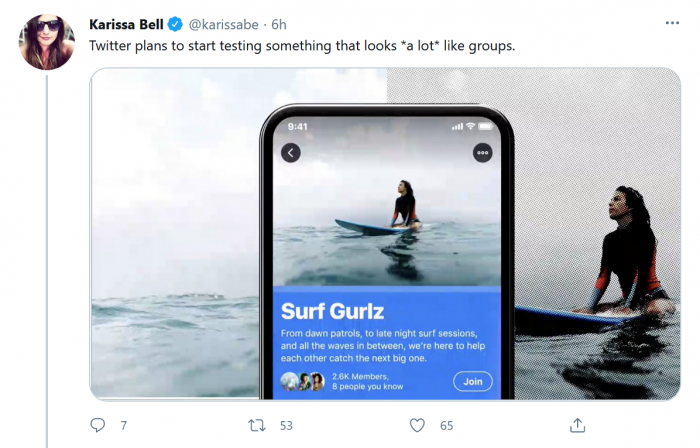The image size is (700, 448).
Task: Click the retweet count of 53
Action: [x=286, y=425]
